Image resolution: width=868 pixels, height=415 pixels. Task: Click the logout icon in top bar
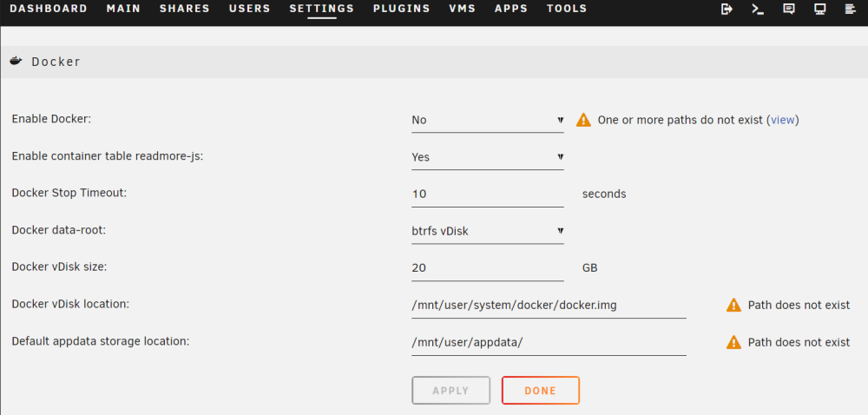click(x=727, y=9)
